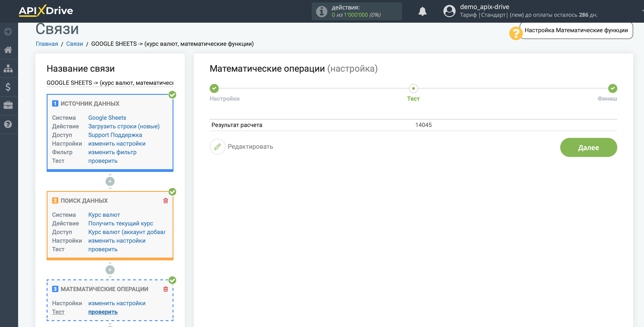Click the notifications bell icon

tap(422, 11)
